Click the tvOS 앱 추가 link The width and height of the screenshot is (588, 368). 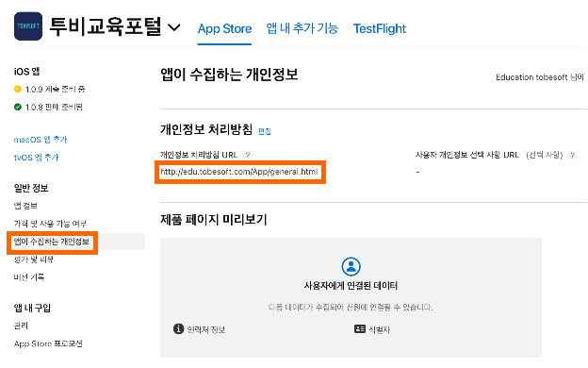tap(37, 158)
